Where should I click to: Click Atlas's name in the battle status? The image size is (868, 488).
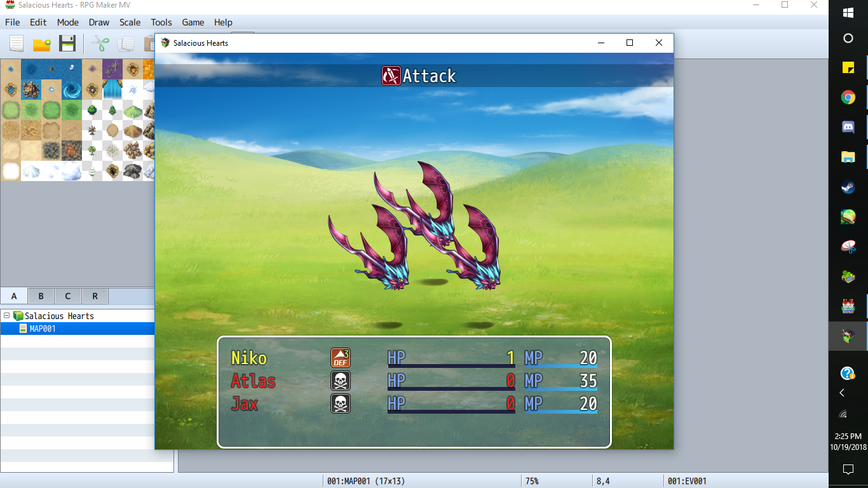coord(253,381)
